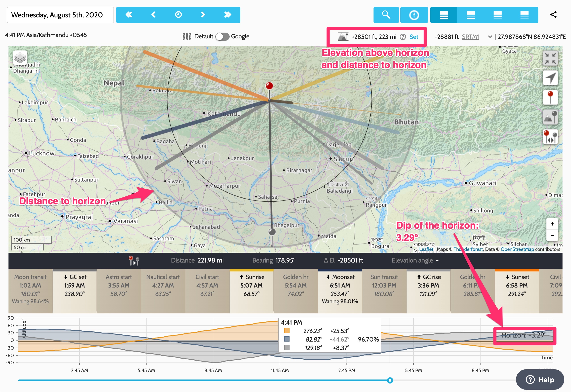The height and width of the screenshot is (392, 571).
Task: Click the date field showing August 5th
Action: point(60,15)
